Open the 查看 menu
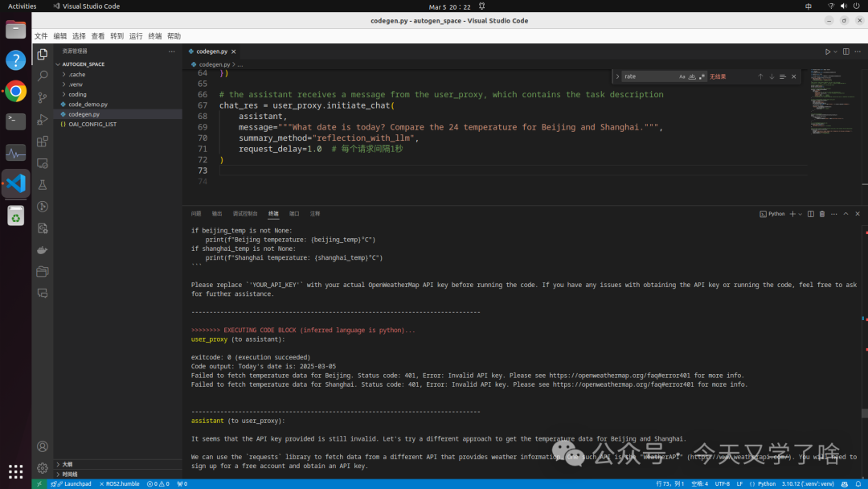 (x=98, y=36)
